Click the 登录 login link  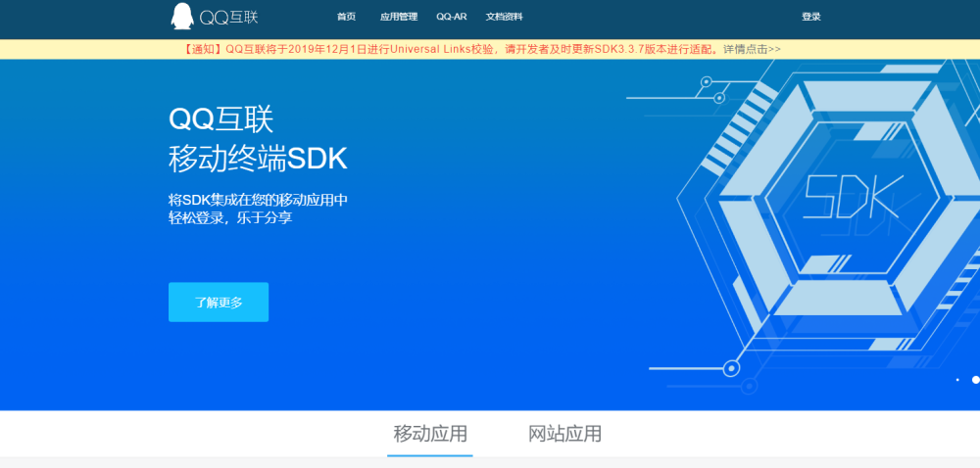pyautogui.click(x=810, y=17)
